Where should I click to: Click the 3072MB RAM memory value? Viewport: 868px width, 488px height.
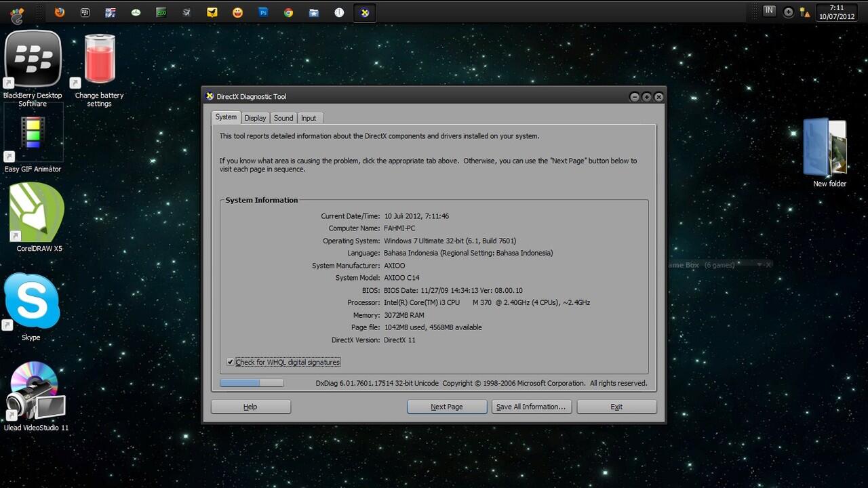(404, 315)
